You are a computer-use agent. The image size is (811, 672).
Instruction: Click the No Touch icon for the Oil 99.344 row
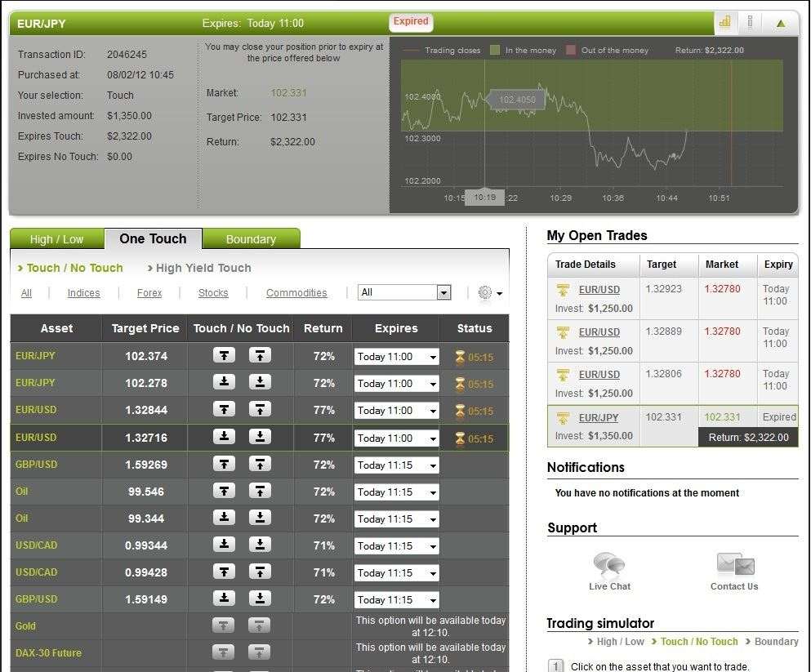260,518
